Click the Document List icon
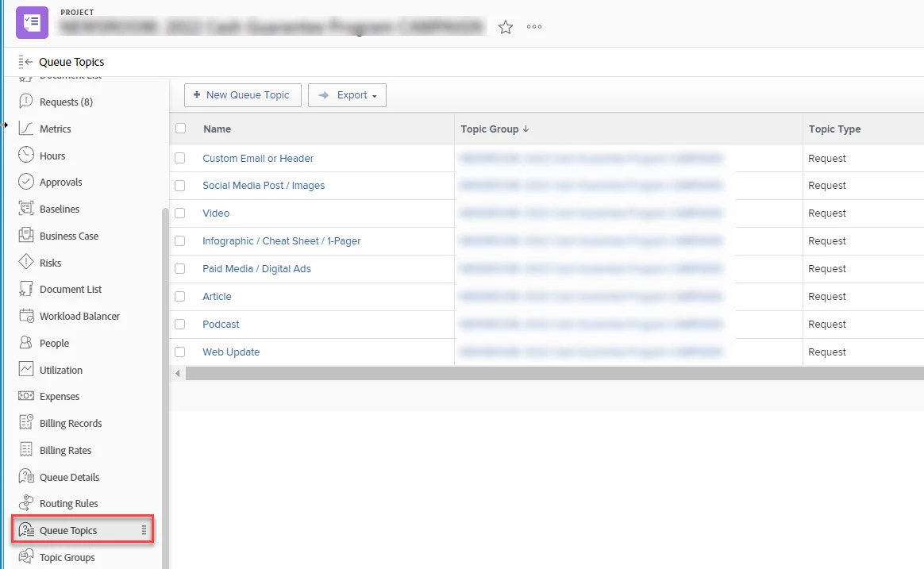Image resolution: width=924 pixels, height=569 pixels. [26, 289]
